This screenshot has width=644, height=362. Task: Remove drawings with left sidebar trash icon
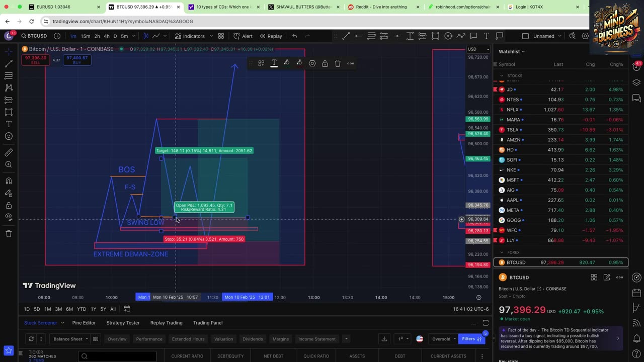click(x=9, y=234)
